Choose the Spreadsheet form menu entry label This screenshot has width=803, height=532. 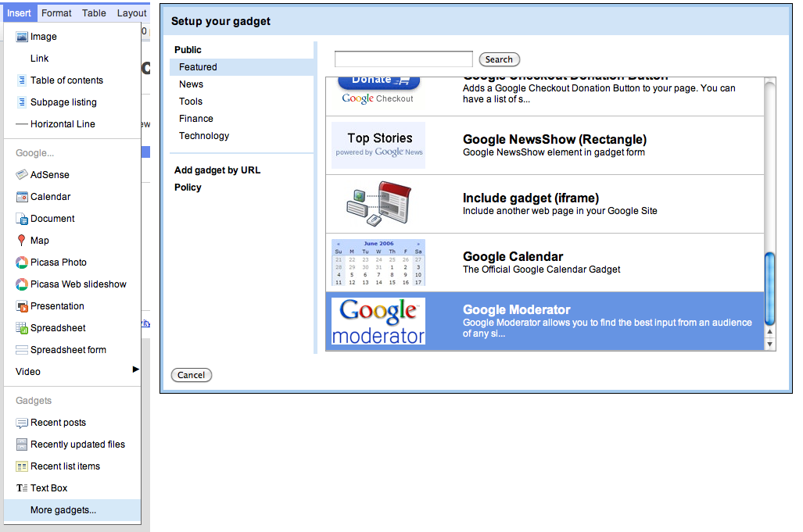coord(68,350)
